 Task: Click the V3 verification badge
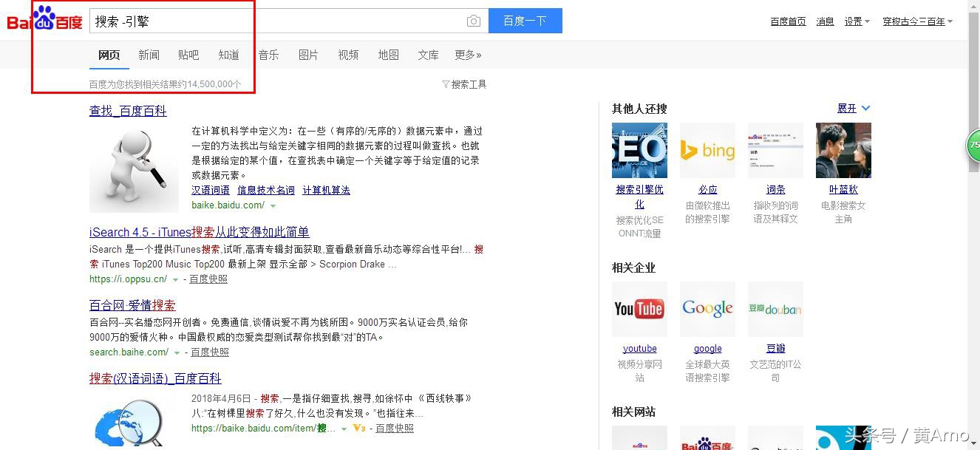tap(359, 429)
